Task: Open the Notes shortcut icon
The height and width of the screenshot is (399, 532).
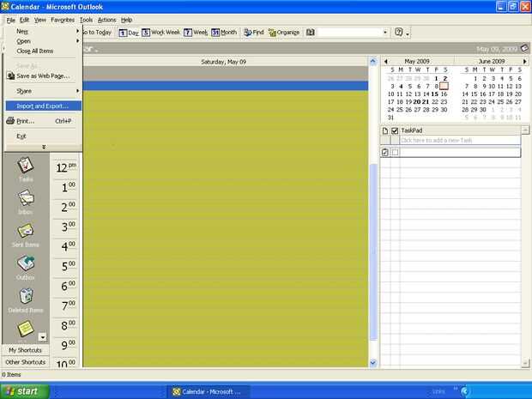Action: coord(26,329)
